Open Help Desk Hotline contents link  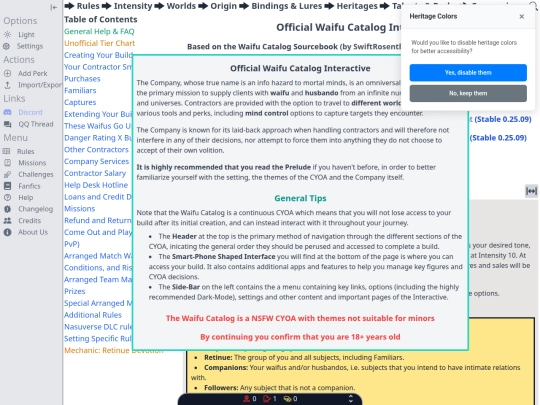(x=96, y=185)
